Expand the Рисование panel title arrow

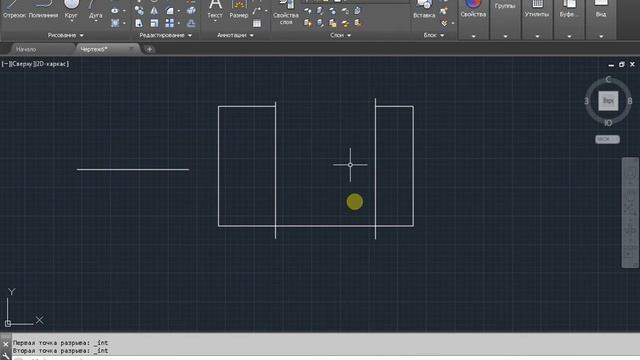point(82,36)
